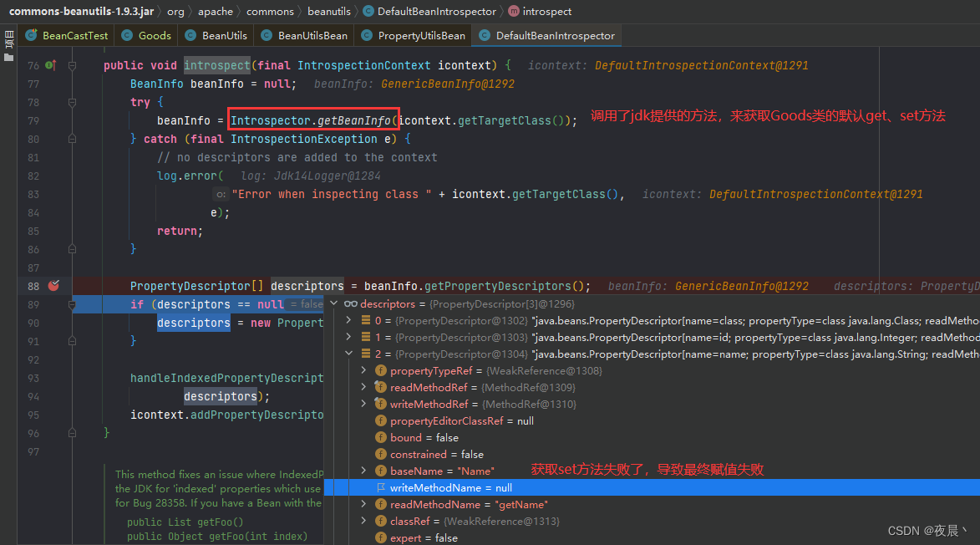Click the method icon in introspect breadcrumb

coord(514,11)
